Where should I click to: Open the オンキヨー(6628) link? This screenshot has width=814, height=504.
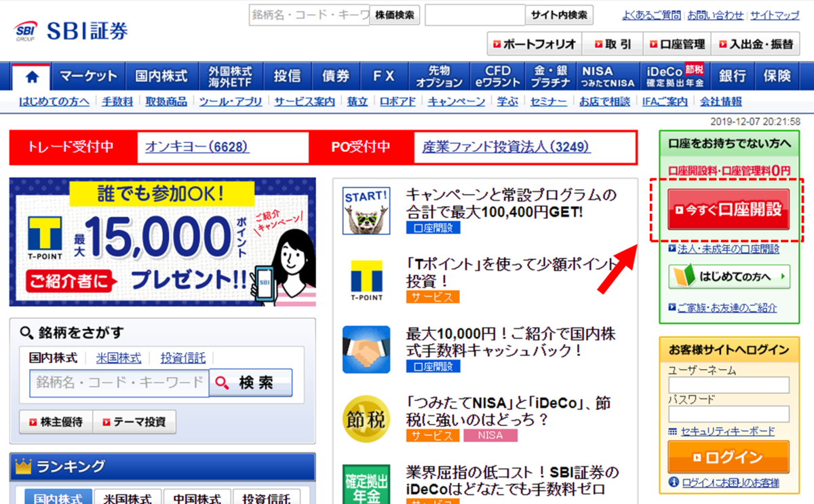(x=197, y=147)
